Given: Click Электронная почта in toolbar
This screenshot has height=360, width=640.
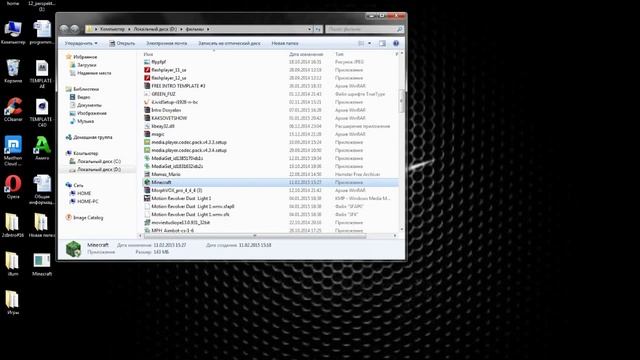Looking at the screenshot, I should click(x=167, y=43).
